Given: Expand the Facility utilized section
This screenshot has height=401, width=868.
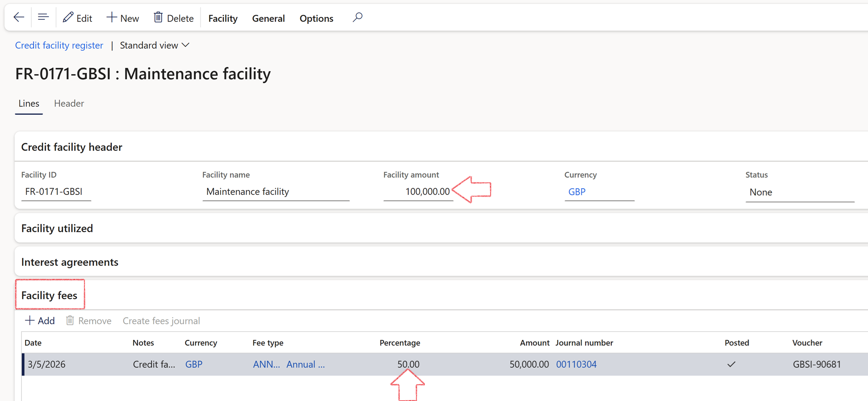Looking at the screenshot, I should click(x=57, y=228).
